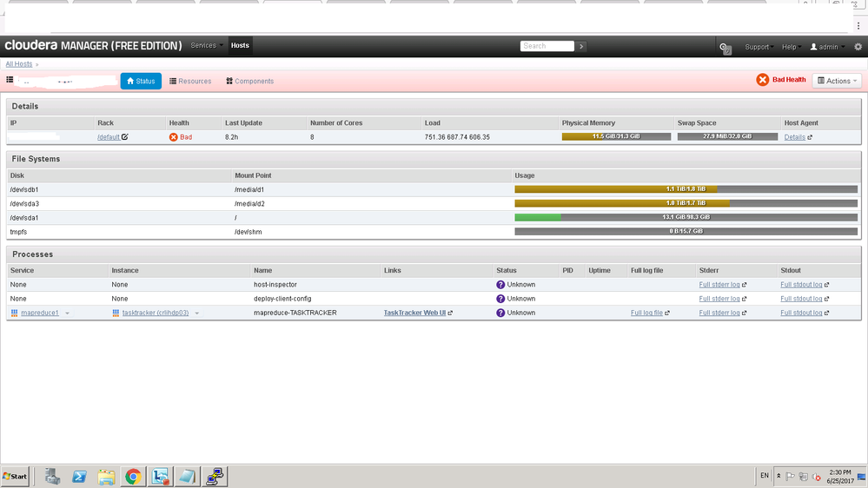868x488 pixels.
Task: Click Unknown status icon for host-inspector
Action: [x=500, y=285]
